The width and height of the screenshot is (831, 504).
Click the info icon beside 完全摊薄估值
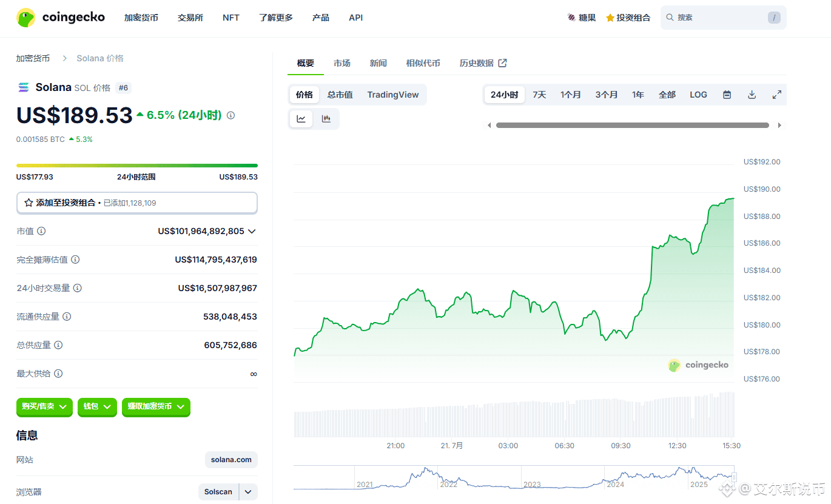(75, 260)
